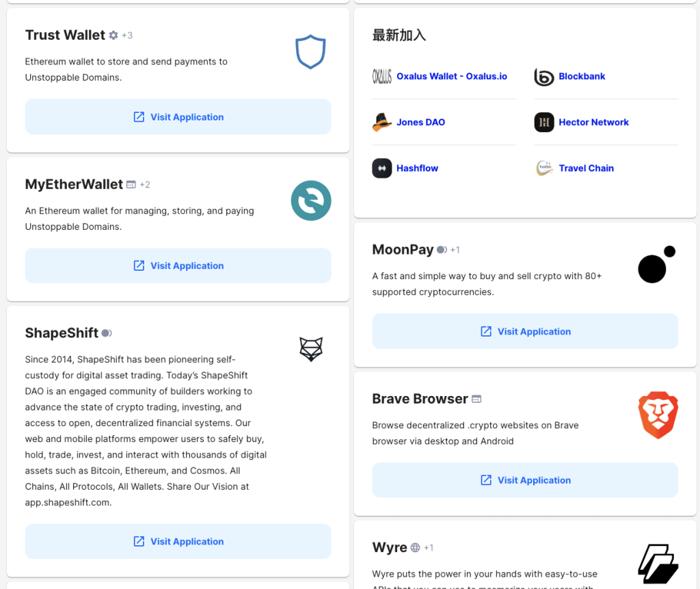
Task: Click the card icon beside MyEtherWallet title
Action: (131, 185)
